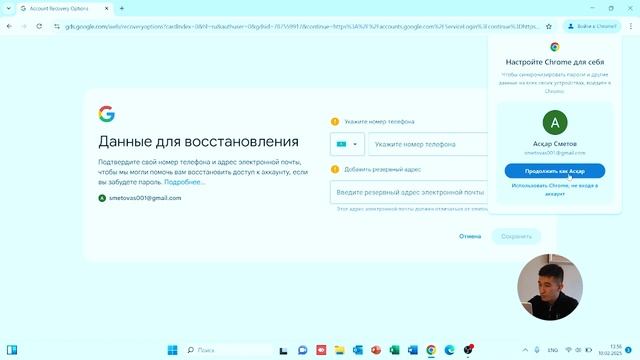Open the country flag code dropdown
Screen dimensions: 640x360
347,144
